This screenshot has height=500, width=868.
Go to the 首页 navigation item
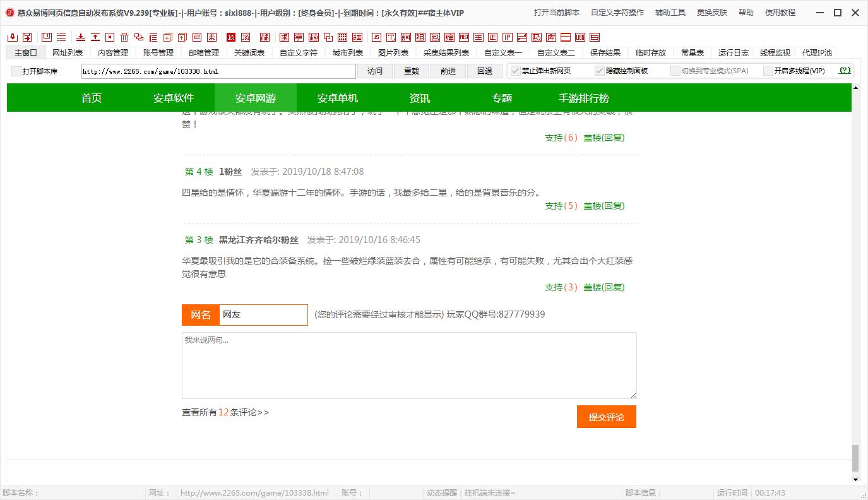tap(92, 98)
